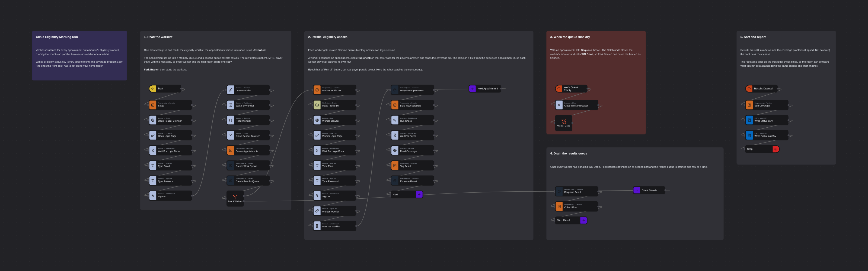Click the 'Clinic Eligibility Morning Run' note title
The width and height of the screenshot is (868, 271).
click(x=57, y=37)
